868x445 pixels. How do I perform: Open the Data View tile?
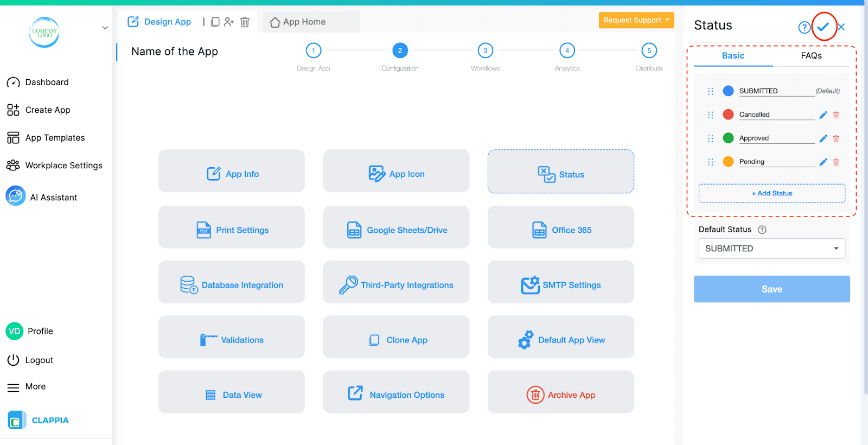[232, 392]
